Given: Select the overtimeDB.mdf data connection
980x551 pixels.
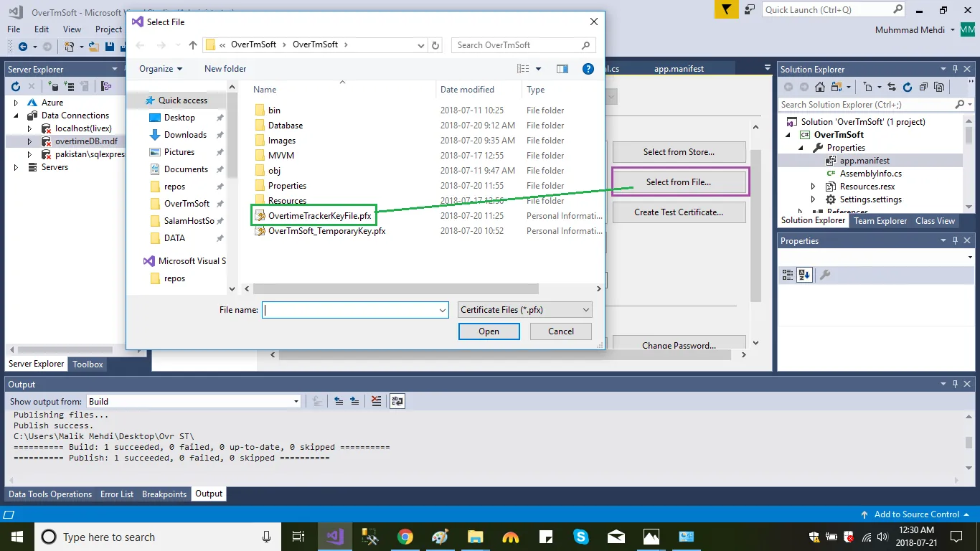Looking at the screenshot, I should (x=86, y=141).
